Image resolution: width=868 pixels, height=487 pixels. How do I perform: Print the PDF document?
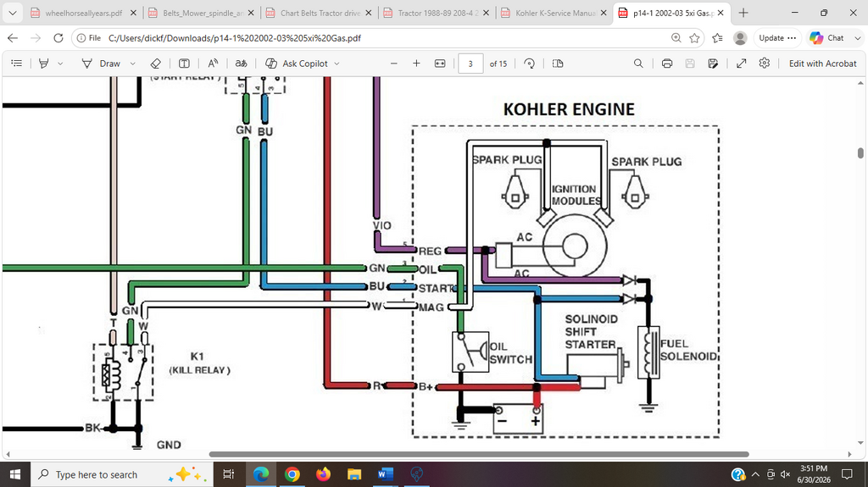pyautogui.click(x=667, y=64)
